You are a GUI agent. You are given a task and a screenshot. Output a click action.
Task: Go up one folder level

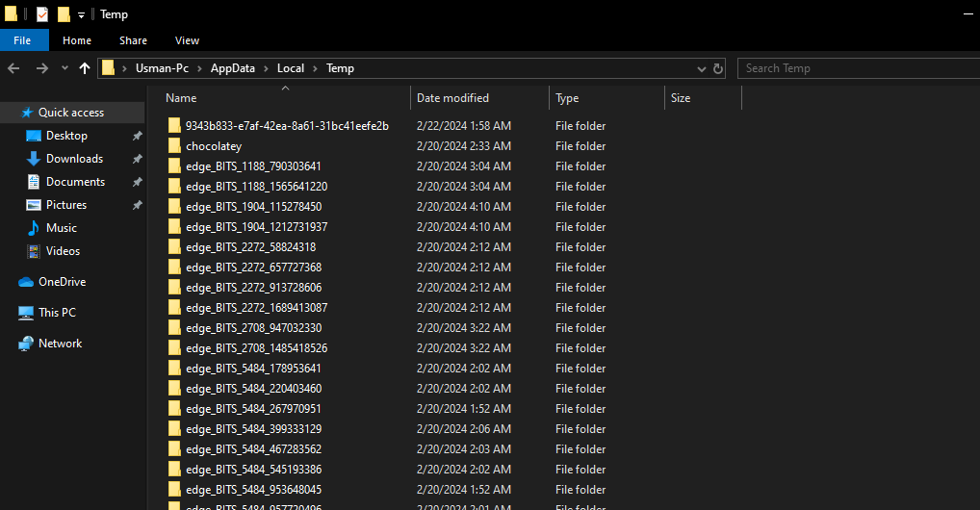click(x=85, y=68)
